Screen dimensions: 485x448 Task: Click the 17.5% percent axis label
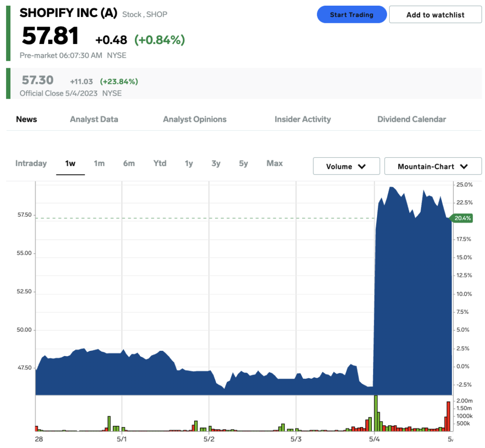(x=464, y=239)
